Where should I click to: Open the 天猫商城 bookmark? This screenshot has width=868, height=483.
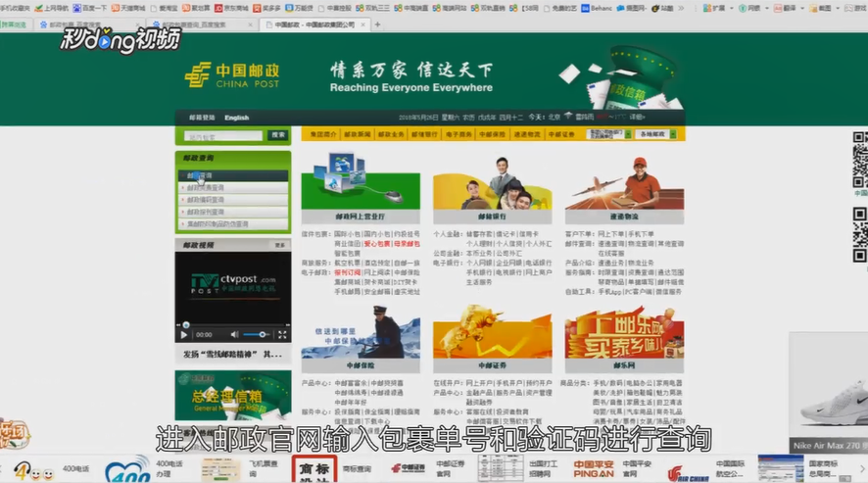[128, 8]
